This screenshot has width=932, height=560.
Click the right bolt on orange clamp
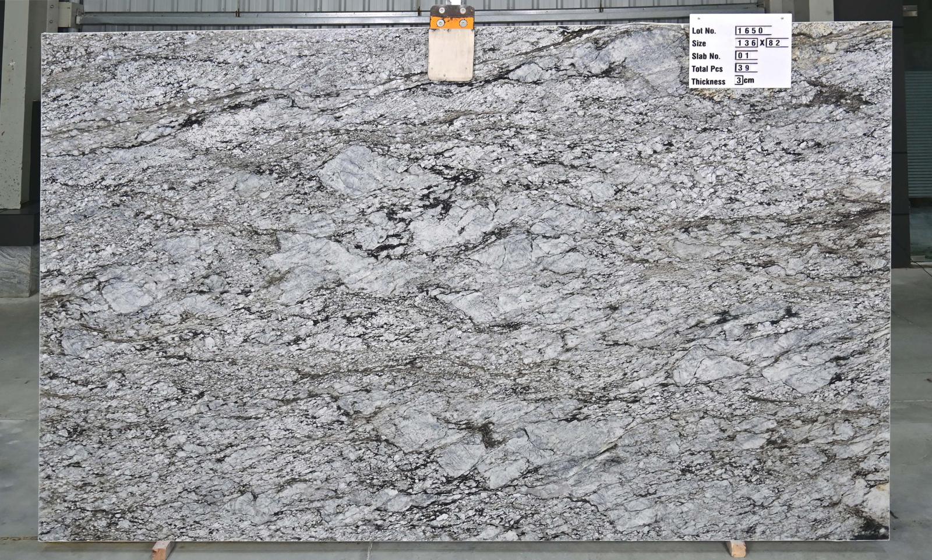(463, 23)
